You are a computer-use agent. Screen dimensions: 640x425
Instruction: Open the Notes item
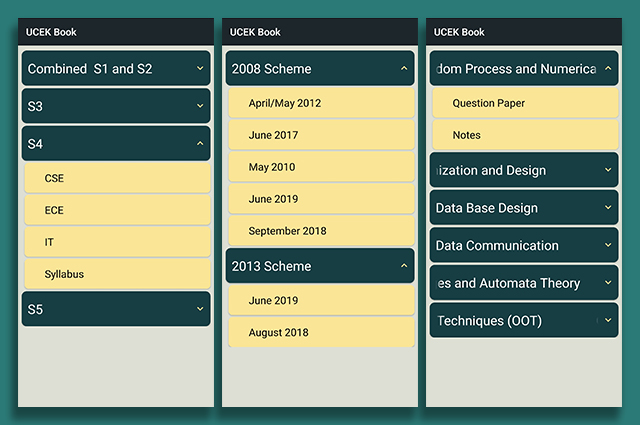coord(525,135)
